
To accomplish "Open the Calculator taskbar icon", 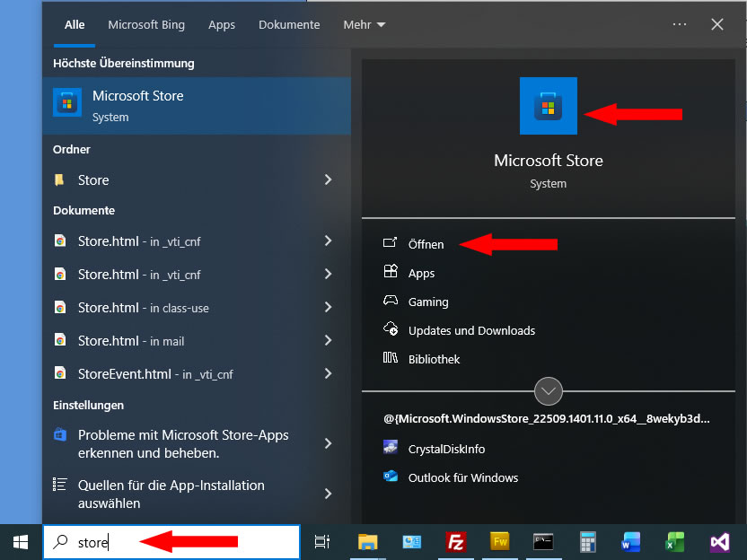I will (x=588, y=541).
